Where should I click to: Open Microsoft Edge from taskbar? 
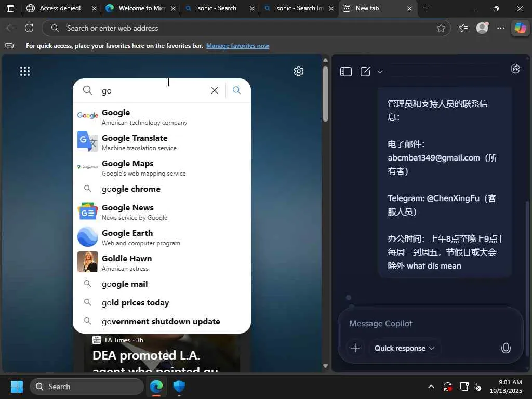156,386
